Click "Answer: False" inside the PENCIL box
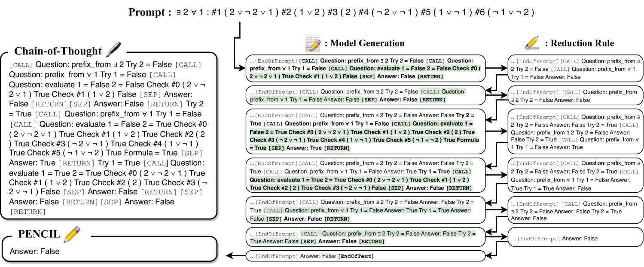The width and height of the screenshot is (644, 267). 35,251
